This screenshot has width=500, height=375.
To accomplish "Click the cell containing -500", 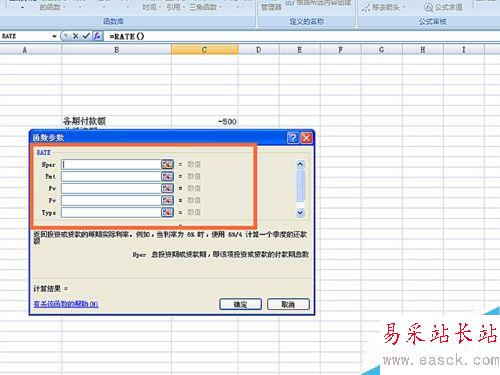I will (205, 121).
